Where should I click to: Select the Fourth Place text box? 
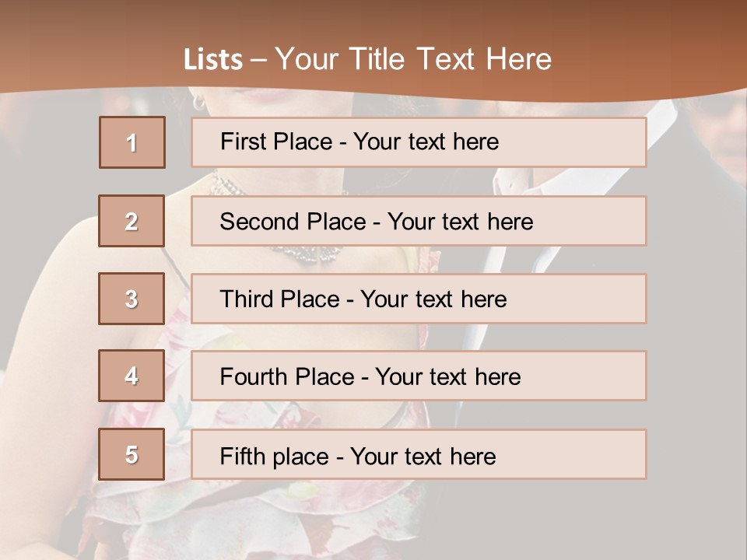(x=419, y=376)
